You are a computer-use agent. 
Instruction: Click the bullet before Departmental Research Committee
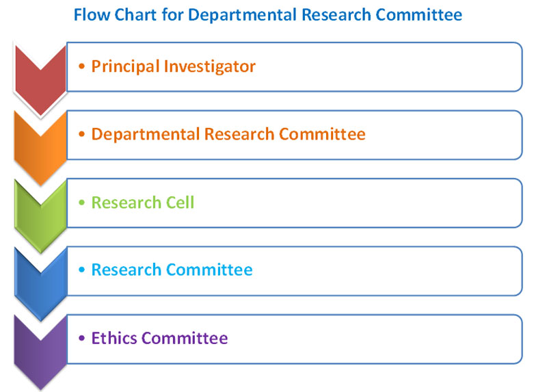(82, 134)
